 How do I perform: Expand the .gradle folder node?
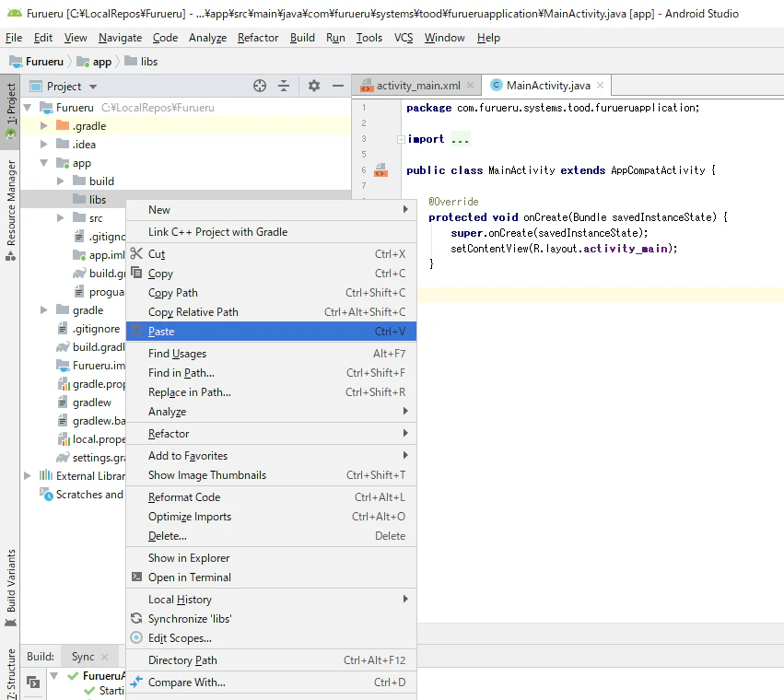point(44,125)
